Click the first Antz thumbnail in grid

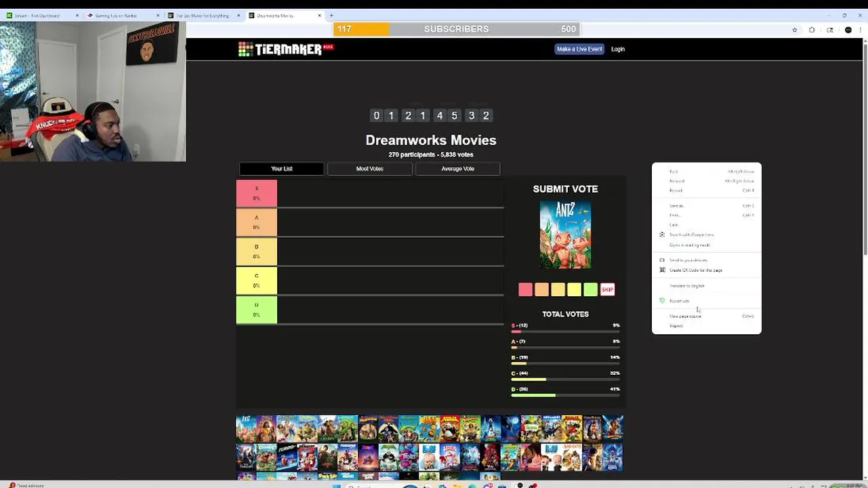click(x=245, y=428)
